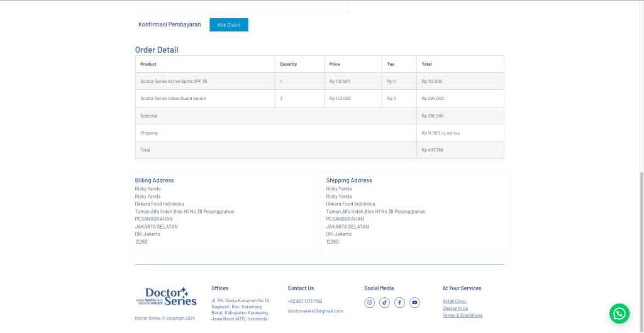Click the Offices footer heading
The width and height of the screenshot is (644, 333).
click(219, 288)
